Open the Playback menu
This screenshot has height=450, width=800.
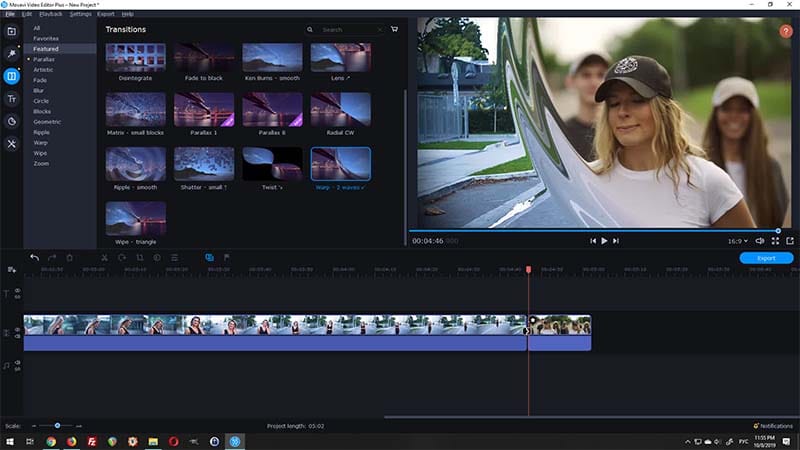(51, 14)
